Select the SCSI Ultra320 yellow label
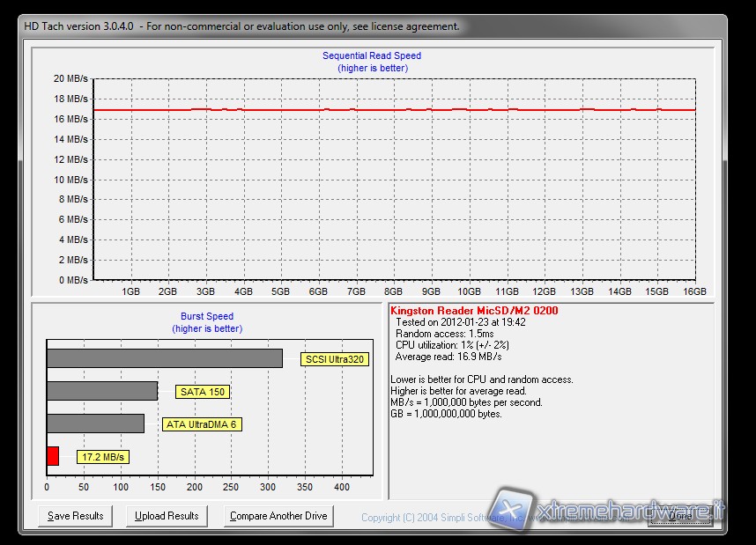Image resolution: width=756 pixels, height=545 pixels. pos(334,359)
